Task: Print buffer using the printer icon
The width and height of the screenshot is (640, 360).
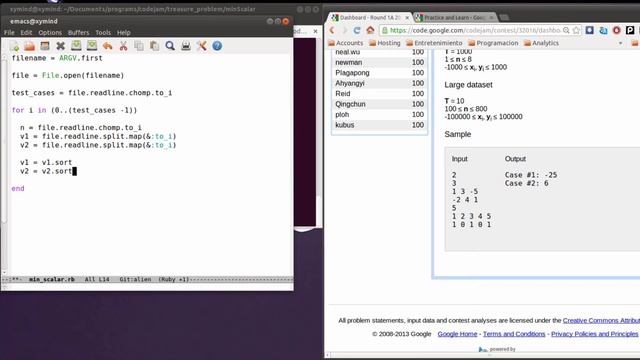Action: click(186, 46)
